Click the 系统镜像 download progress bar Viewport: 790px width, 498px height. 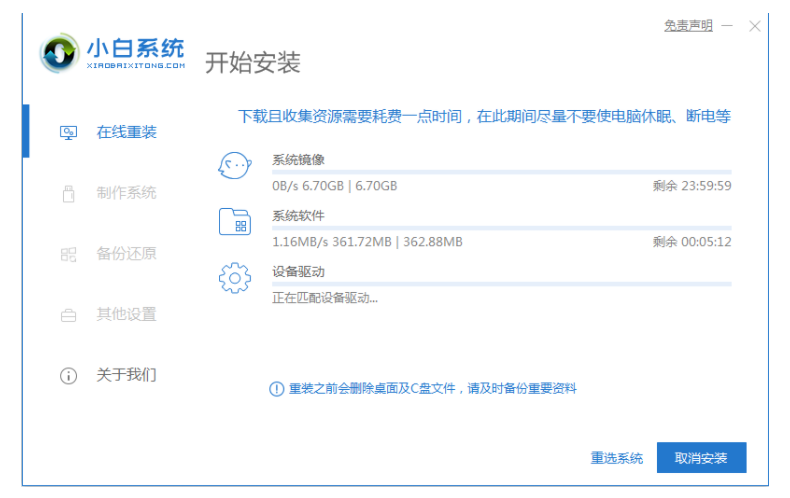pos(501,173)
